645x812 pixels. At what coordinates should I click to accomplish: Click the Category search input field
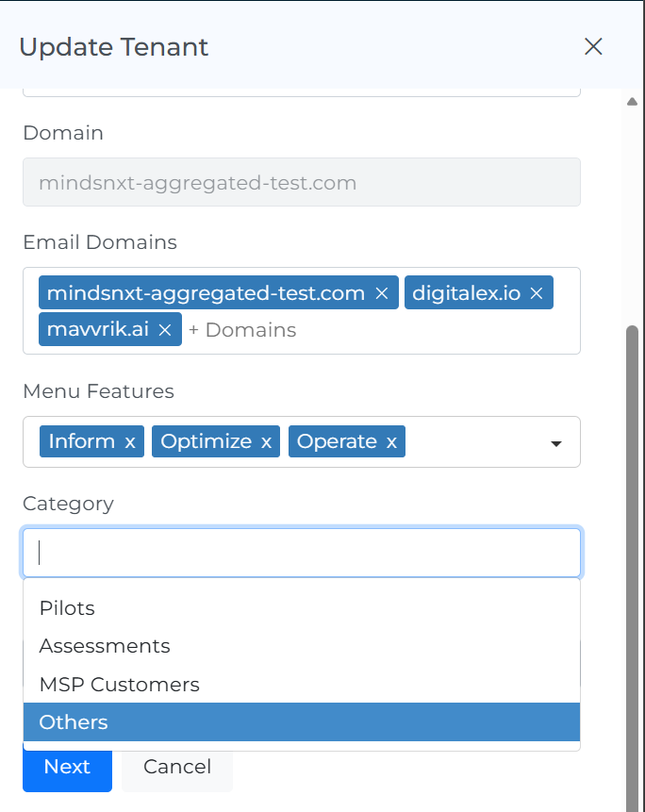click(x=302, y=553)
